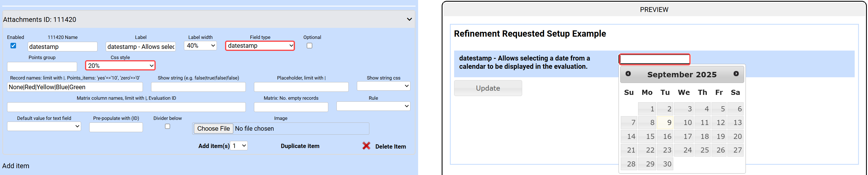Open the Rule dropdown
The height and width of the screenshot is (175, 868).
point(373,106)
